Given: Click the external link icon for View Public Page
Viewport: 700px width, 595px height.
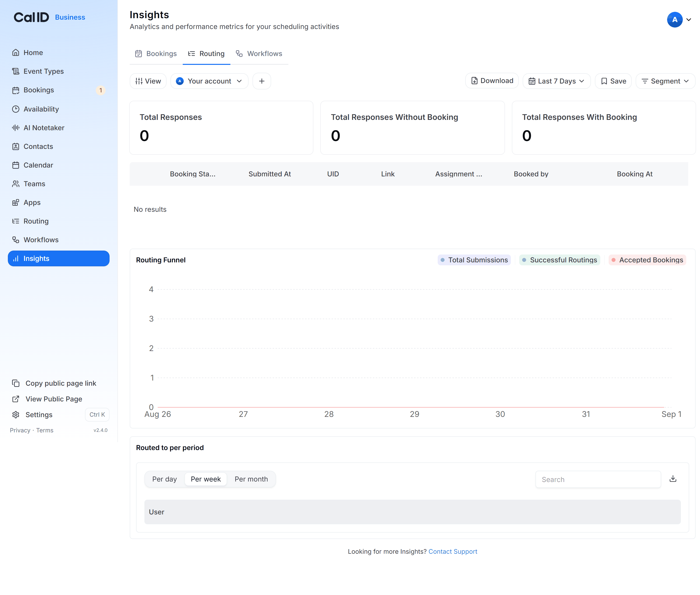Looking at the screenshot, I should (15, 399).
